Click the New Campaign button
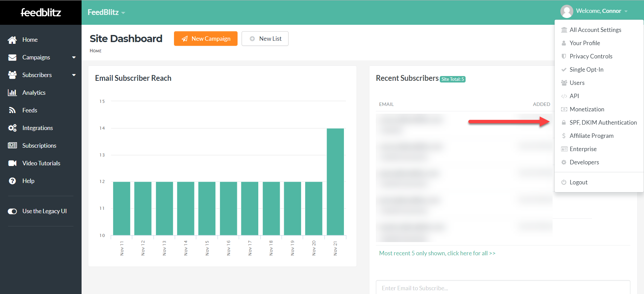644x294 pixels. [x=206, y=39]
